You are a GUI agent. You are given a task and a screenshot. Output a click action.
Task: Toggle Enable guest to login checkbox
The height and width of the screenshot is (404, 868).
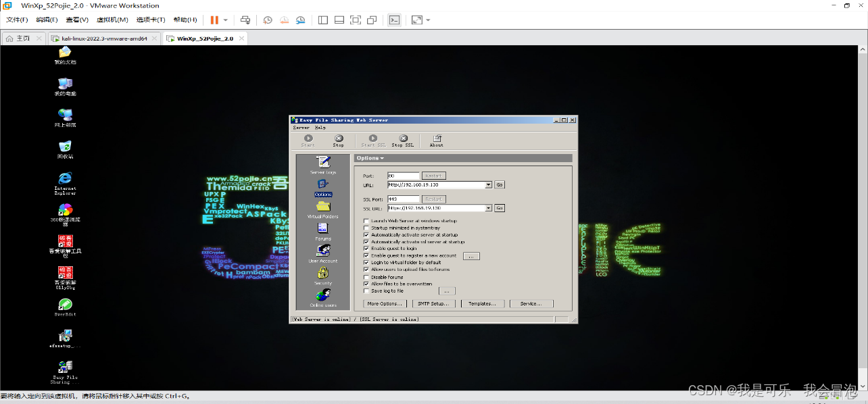click(366, 249)
